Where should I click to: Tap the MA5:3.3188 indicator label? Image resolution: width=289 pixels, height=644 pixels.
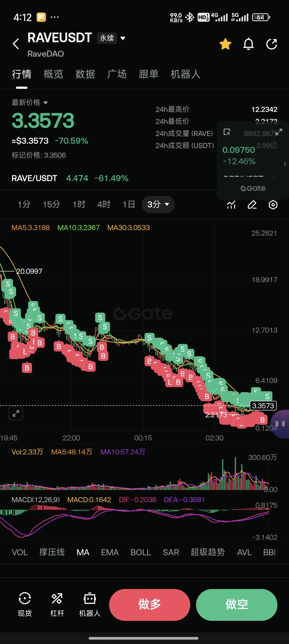tap(31, 227)
